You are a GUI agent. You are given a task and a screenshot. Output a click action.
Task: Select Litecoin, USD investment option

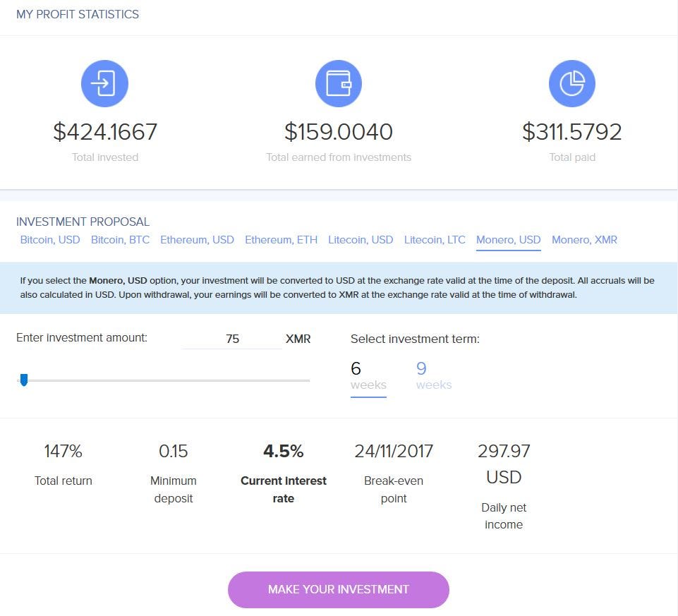pos(361,240)
